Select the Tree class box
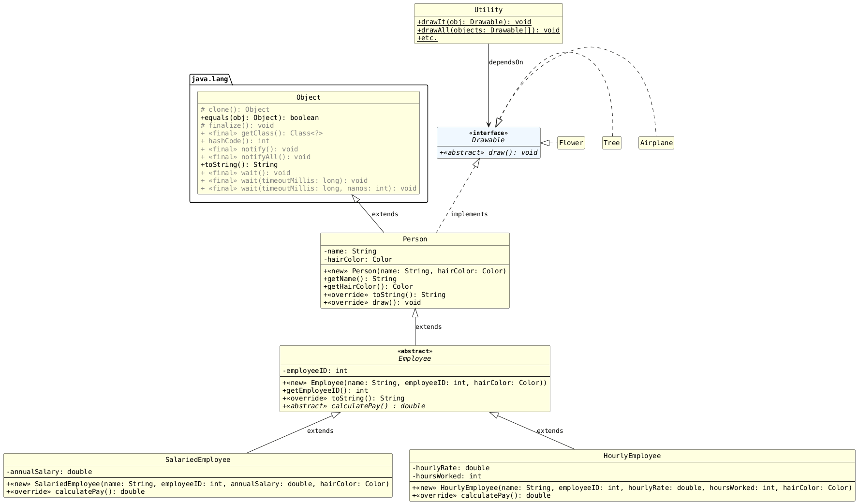The image size is (858, 504). pos(611,143)
